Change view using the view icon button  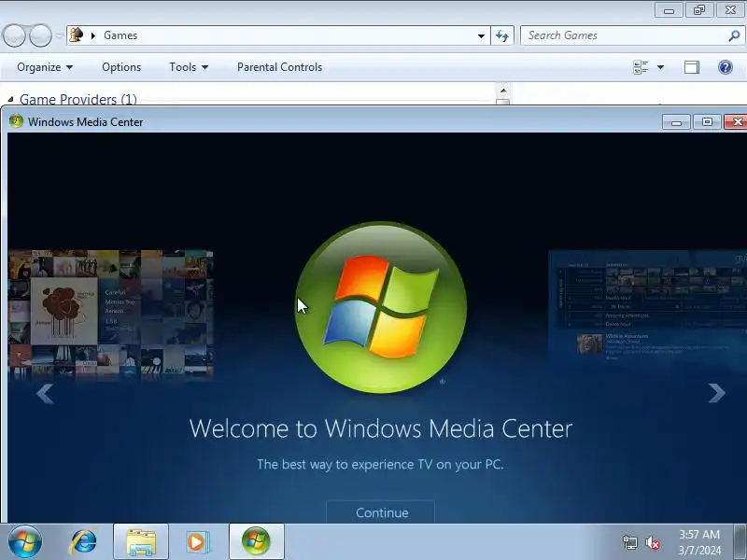641,67
